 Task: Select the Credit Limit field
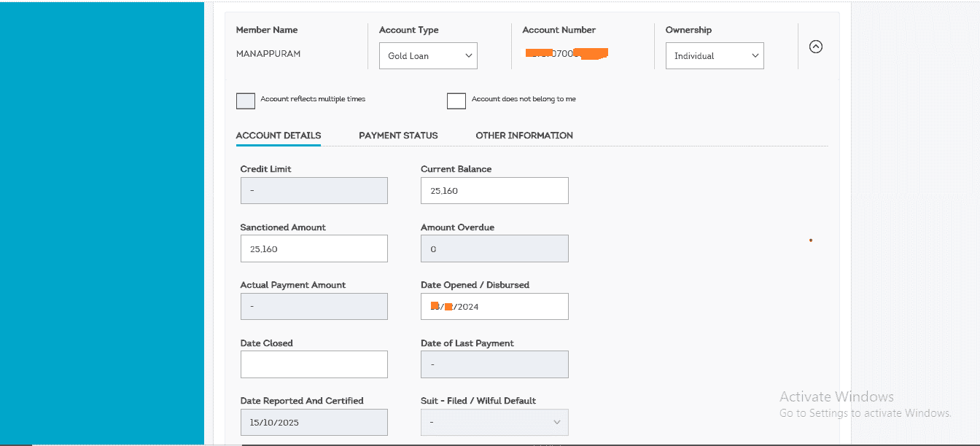(314, 190)
